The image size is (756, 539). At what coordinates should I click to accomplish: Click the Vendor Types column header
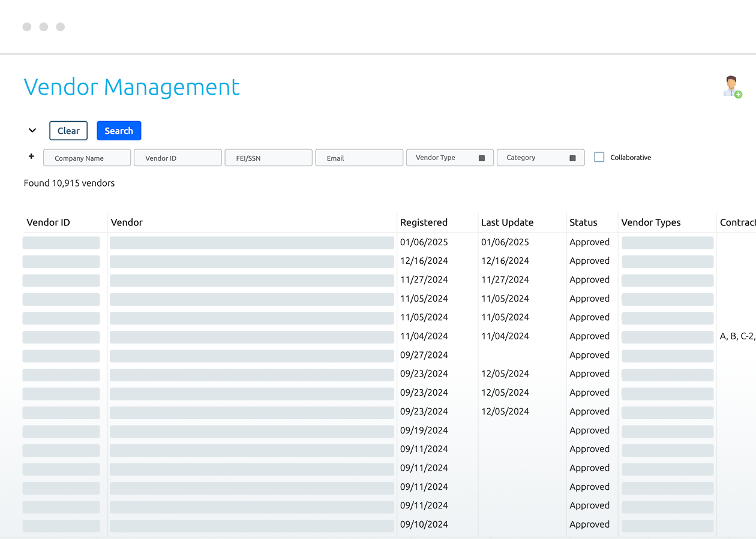coord(650,222)
